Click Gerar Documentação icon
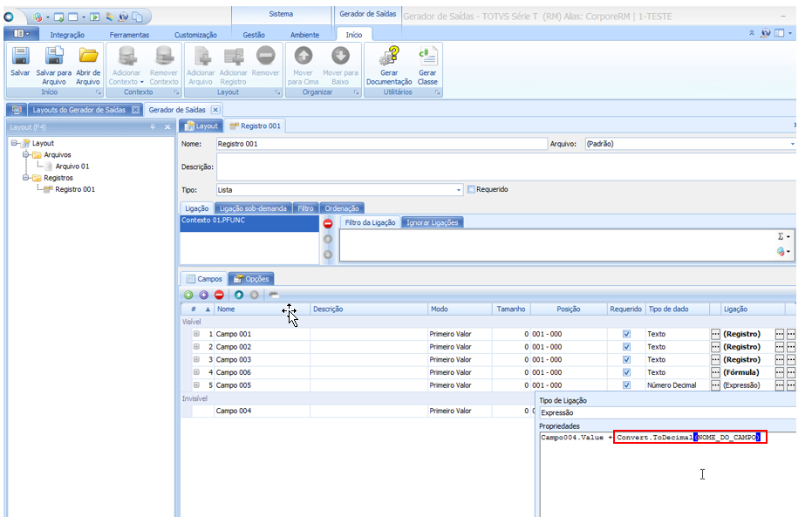This screenshot has width=812, height=517. click(x=389, y=56)
